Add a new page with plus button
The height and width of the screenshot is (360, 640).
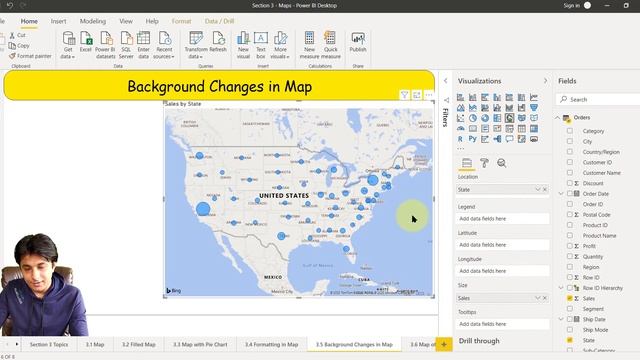444,344
